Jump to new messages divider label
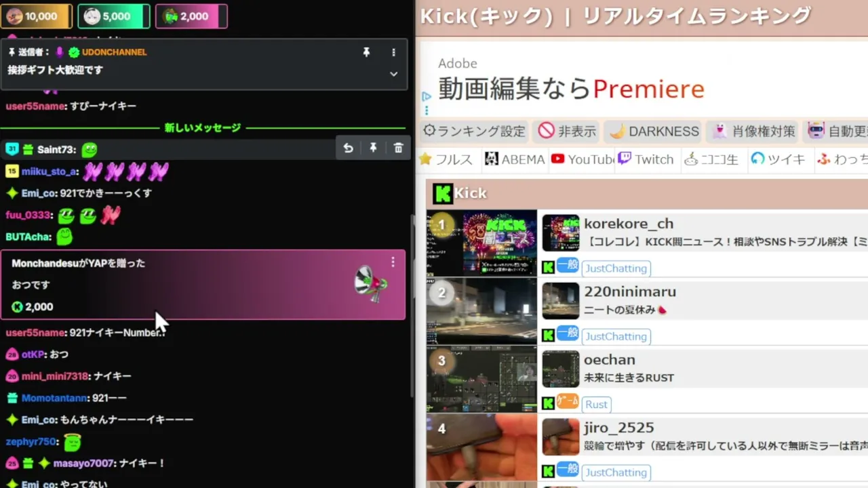868x488 pixels. [203, 127]
